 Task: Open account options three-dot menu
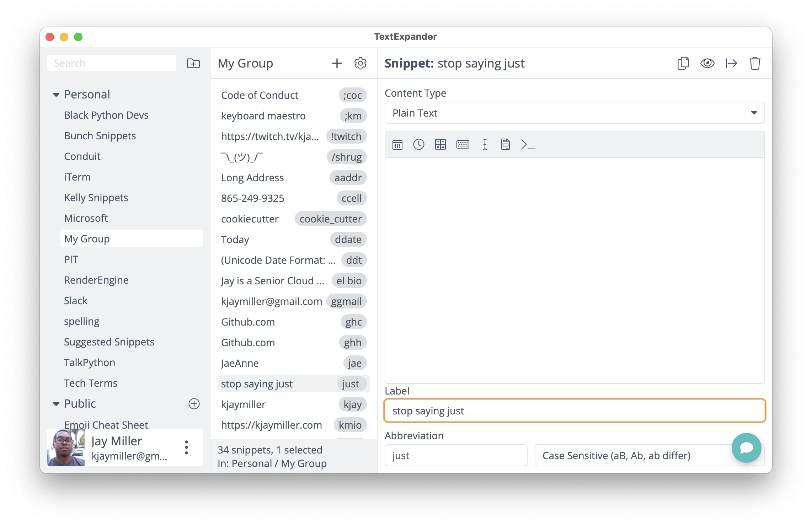coord(187,447)
